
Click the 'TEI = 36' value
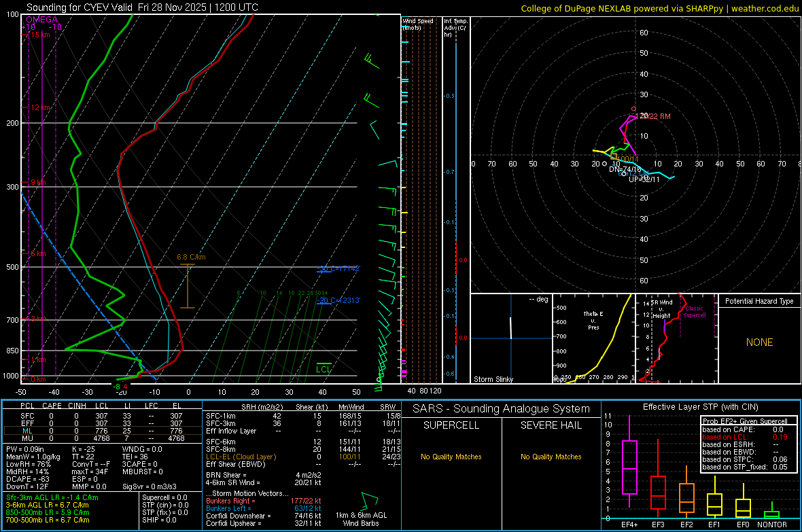click(x=135, y=457)
